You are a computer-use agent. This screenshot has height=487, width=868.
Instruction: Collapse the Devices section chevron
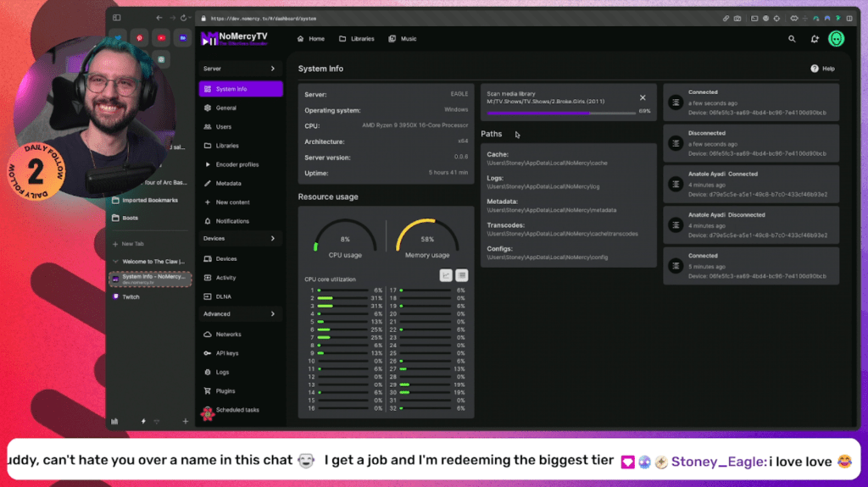pyautogui.click(x=273, y=239)
